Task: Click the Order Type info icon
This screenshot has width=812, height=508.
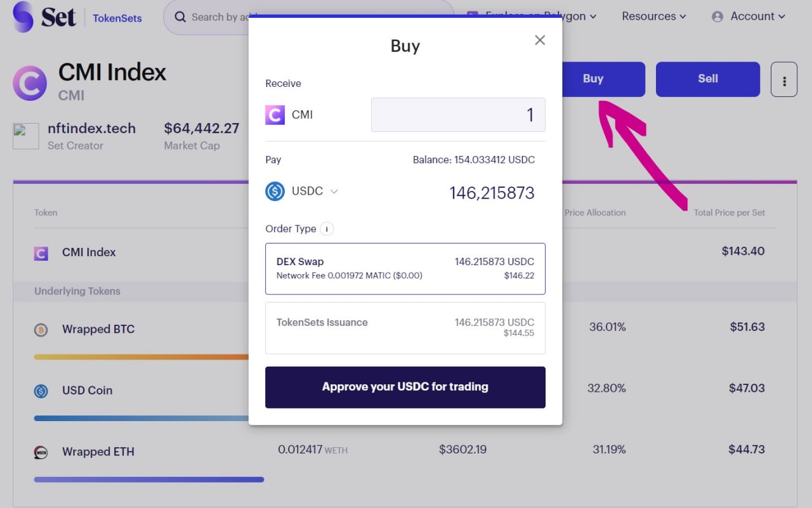Action: (327, 229)
